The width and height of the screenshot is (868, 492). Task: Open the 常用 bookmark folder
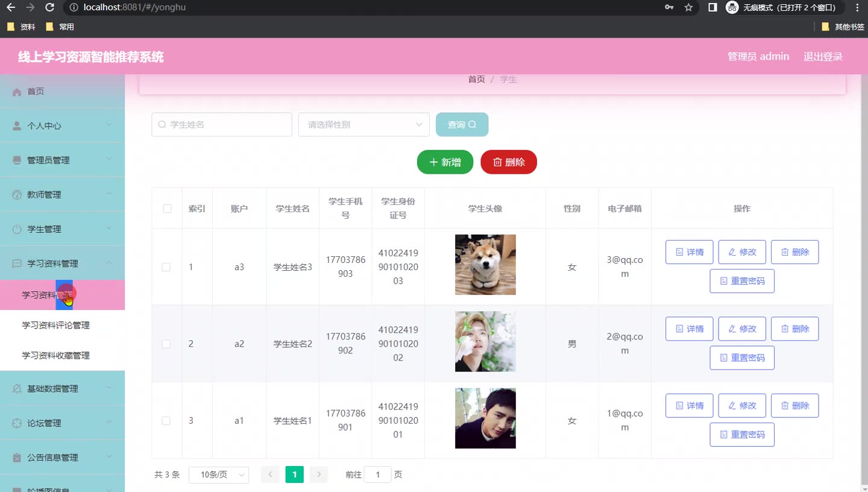60,27
